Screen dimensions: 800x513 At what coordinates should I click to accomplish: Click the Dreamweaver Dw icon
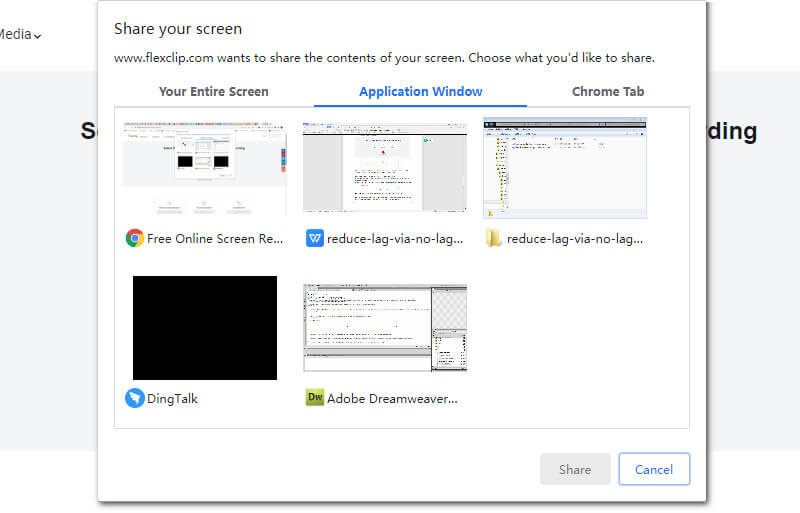point(314,398)
